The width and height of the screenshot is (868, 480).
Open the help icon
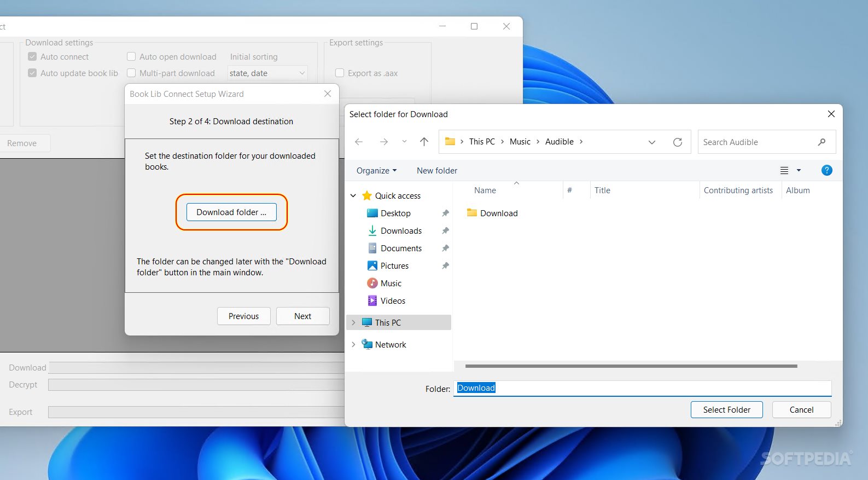tap(827, 170)
